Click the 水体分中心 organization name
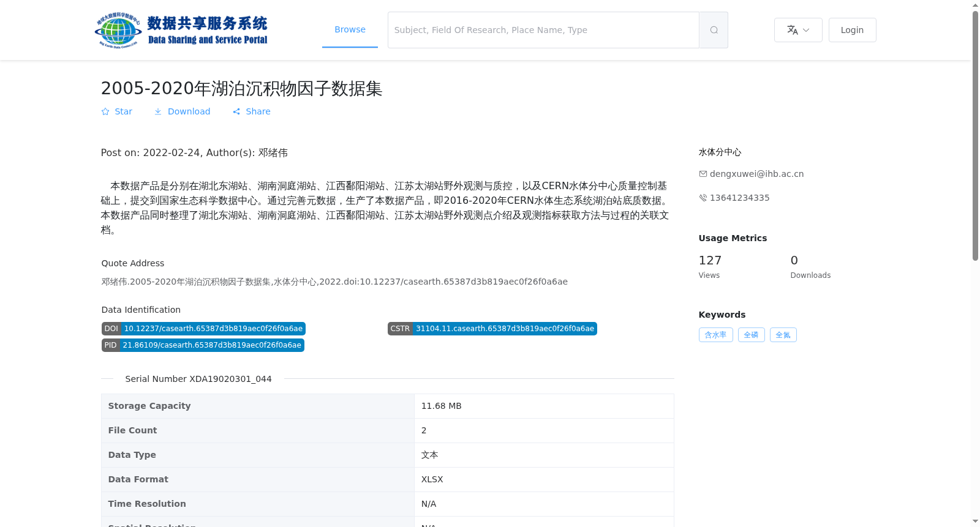 [x=720, y=152]
